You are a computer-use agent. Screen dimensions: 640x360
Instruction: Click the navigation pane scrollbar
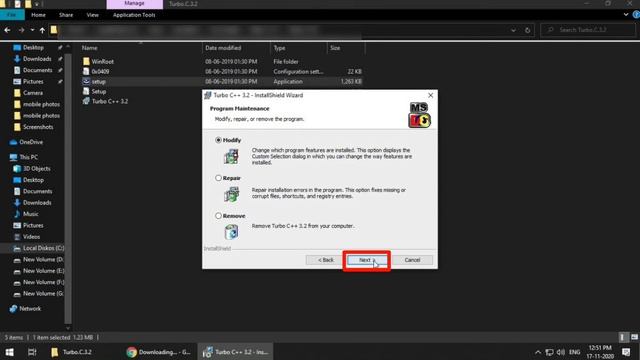click(68, 188)
